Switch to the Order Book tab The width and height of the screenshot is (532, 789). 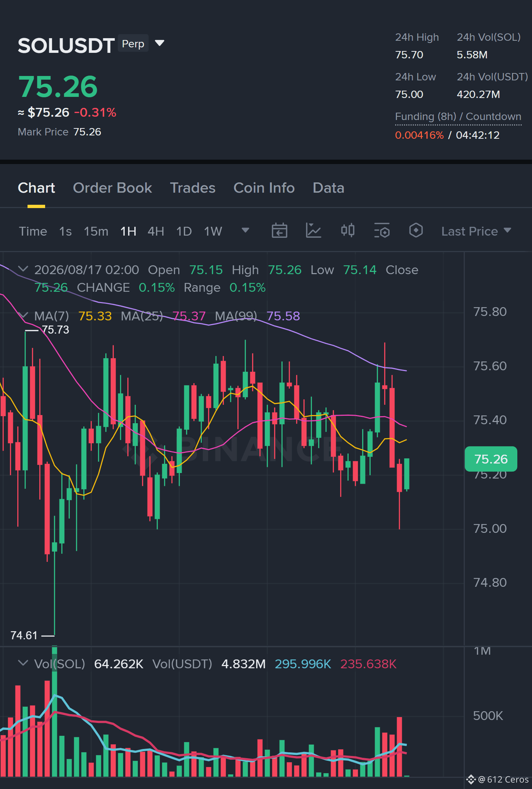(x=112, y=188)
